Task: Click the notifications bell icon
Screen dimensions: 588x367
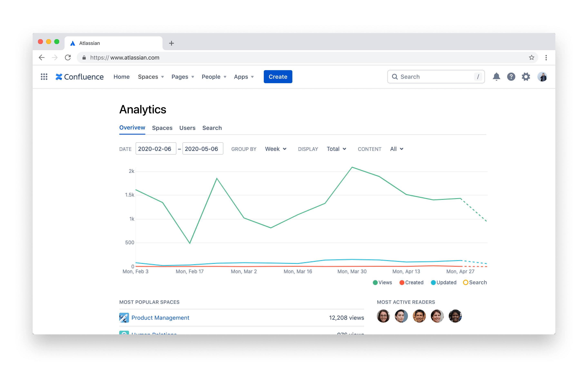Action: [496, 76]
